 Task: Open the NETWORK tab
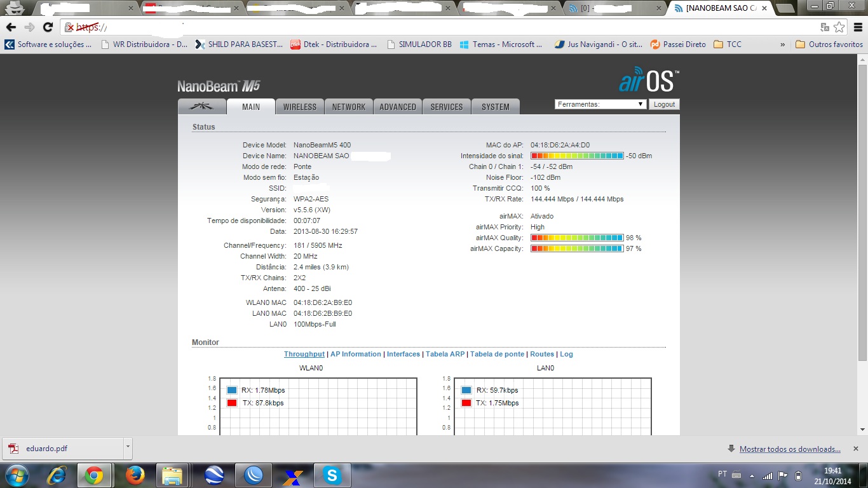coord(349,107)
